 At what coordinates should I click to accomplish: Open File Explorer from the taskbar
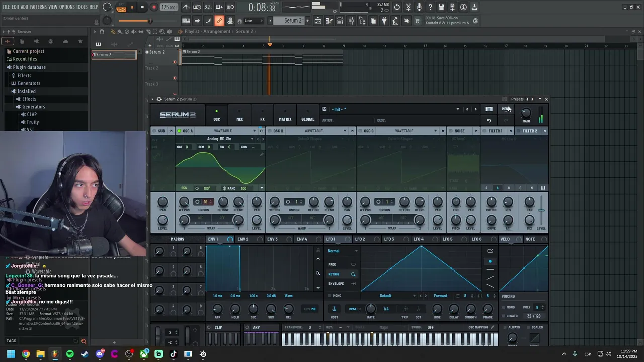(40, 354)
